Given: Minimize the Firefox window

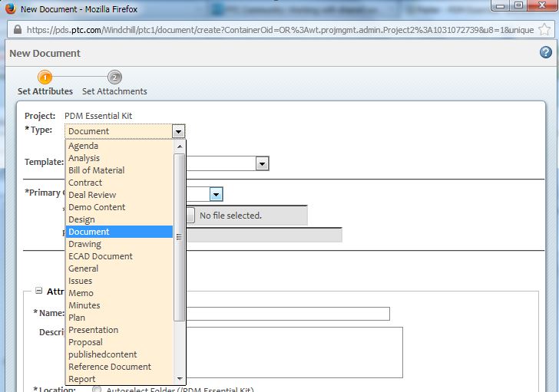Looking at the screenshot, I should 500,5.
